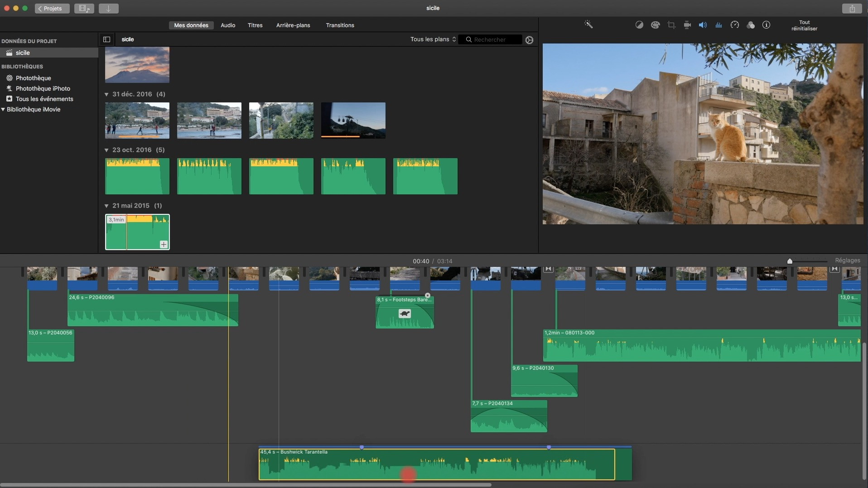Select the 24,6 s – P2040096 audio clip
This screenshot has width=868, height=488.
point(153,310)
